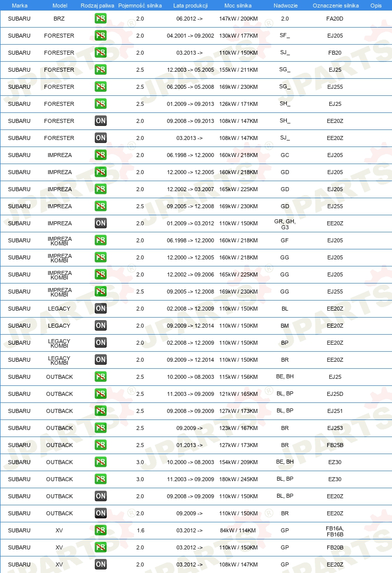The width and height of the screenshot is (392, 573).
Task: Click petrol icon in Forester 126kW row
Action: pyautogui.click(x=100, y=104)
